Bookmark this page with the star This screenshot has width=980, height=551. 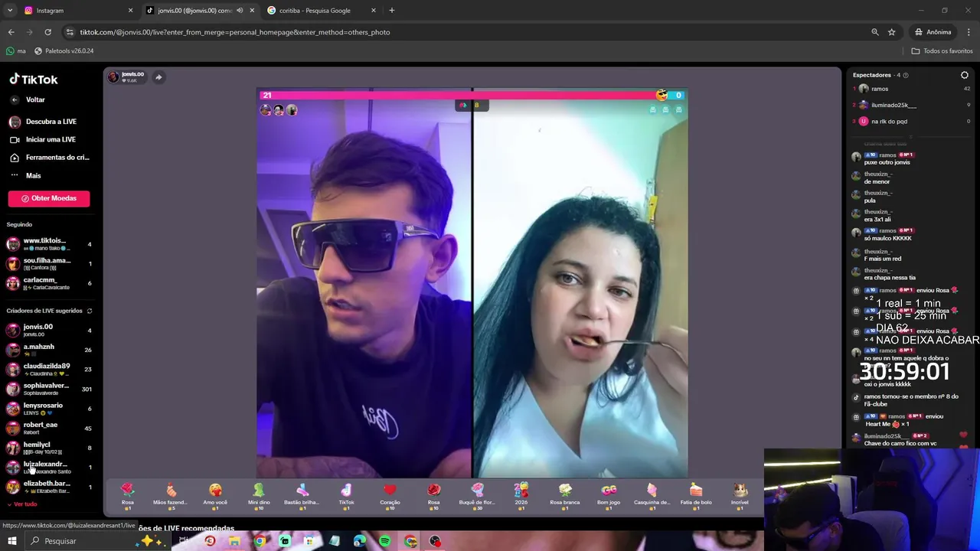pos(892,32)
